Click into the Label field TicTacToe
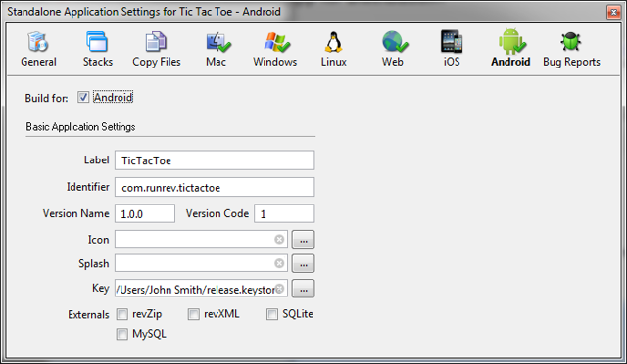The height and width of the screenshot is (364, 627). [x=215, y=160]
